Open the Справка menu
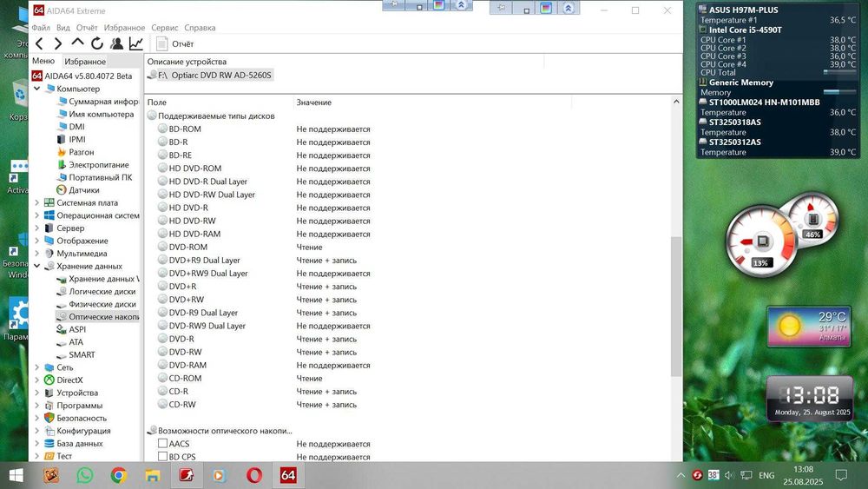This screenshot has width=868, height=489. point(200,28)
